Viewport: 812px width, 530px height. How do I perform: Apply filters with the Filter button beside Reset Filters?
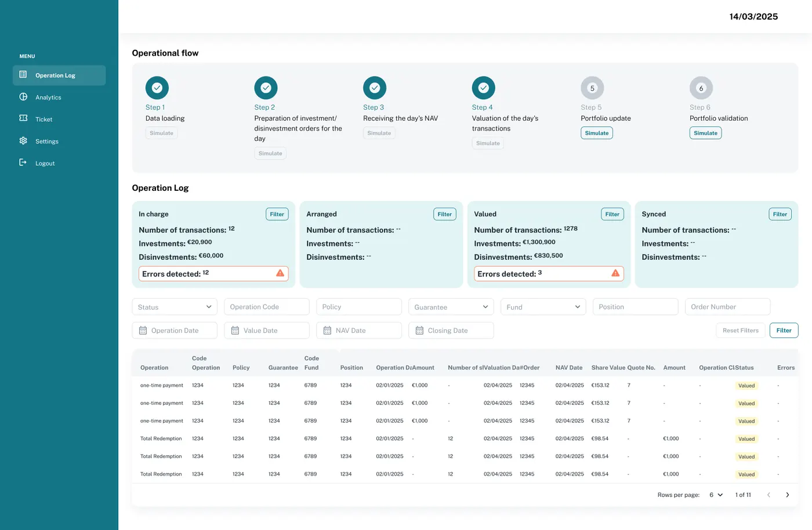784,331
